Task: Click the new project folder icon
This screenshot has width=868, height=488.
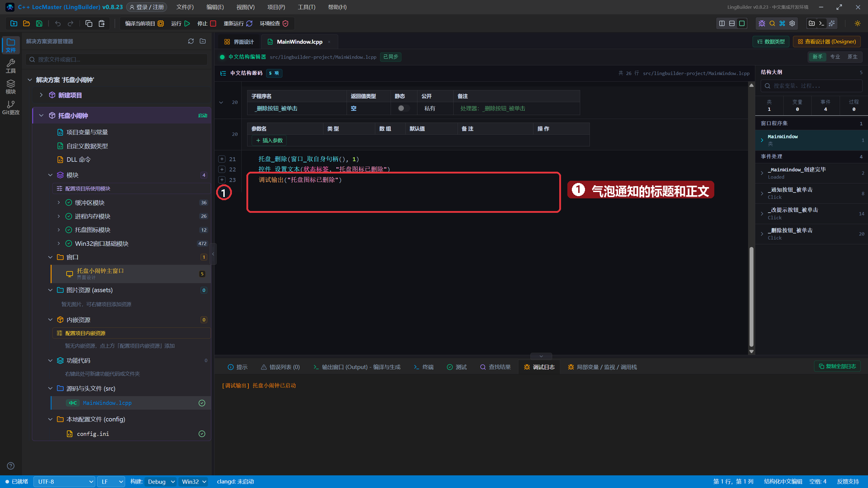Action: 14,23
